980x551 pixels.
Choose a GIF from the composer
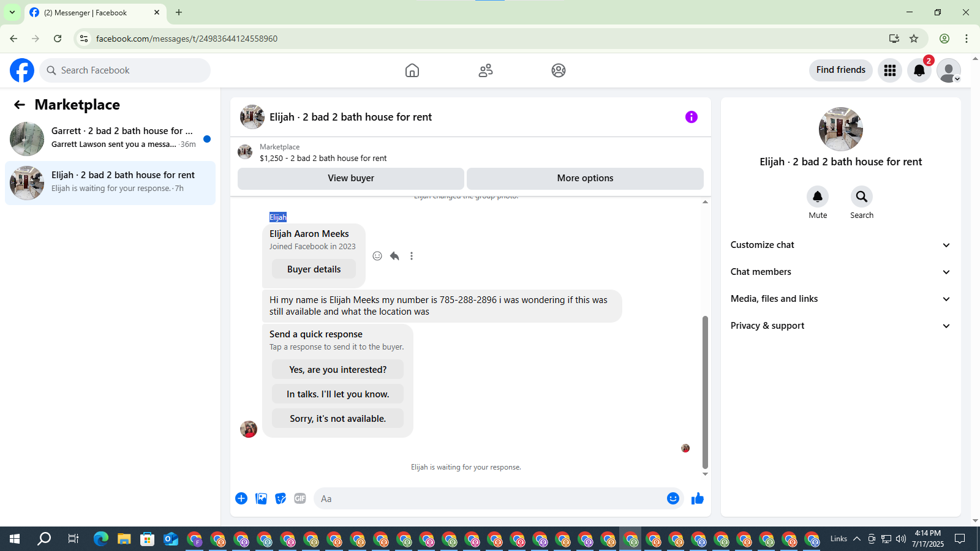point(300,498)
